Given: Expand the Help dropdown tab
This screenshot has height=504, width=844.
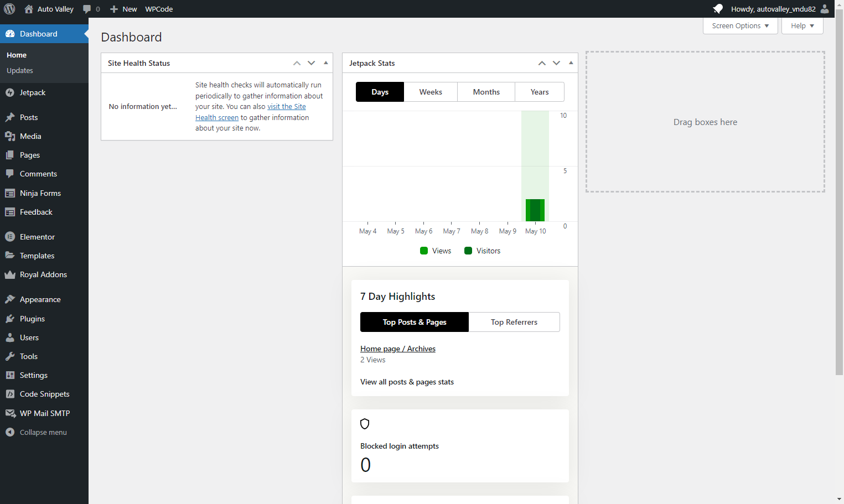Looking at the screenshot, I should click(802, 26).
